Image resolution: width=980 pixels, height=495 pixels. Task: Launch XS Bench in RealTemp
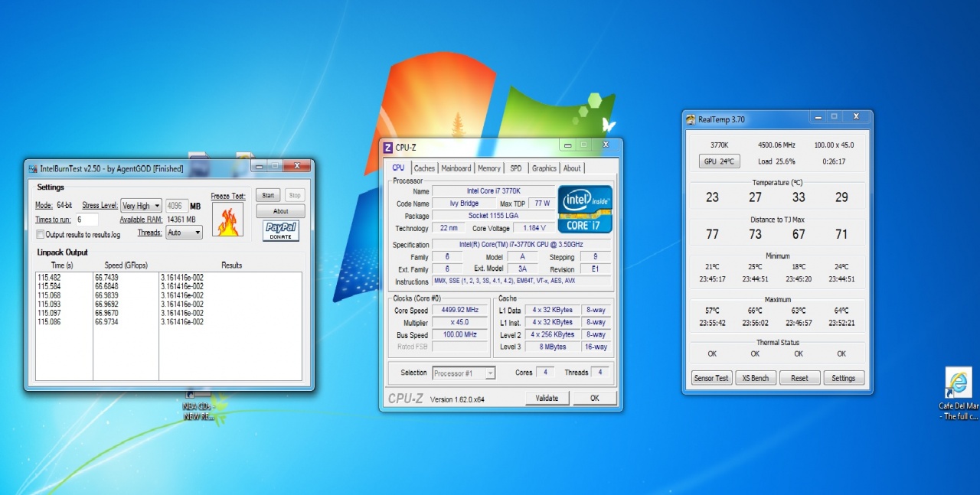pyautogui.click(x=756, y=378)
